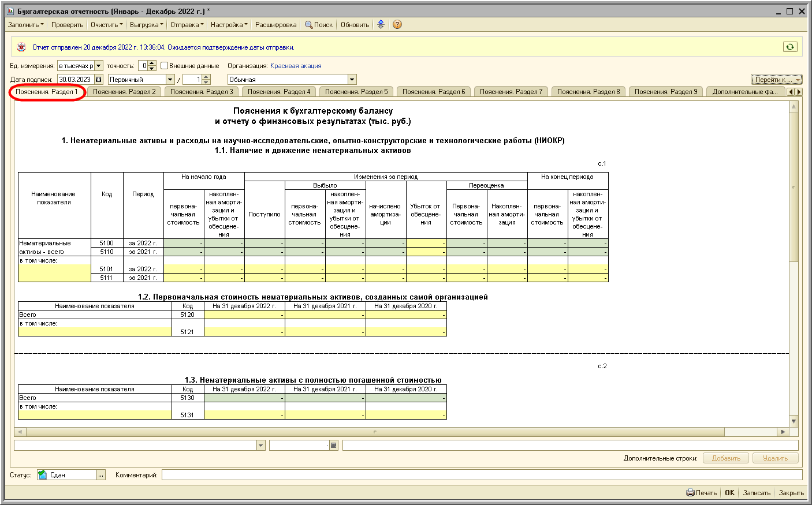
Task: Expand the 'Обычная' dropdown arrow
Action: tap(352, 80)
